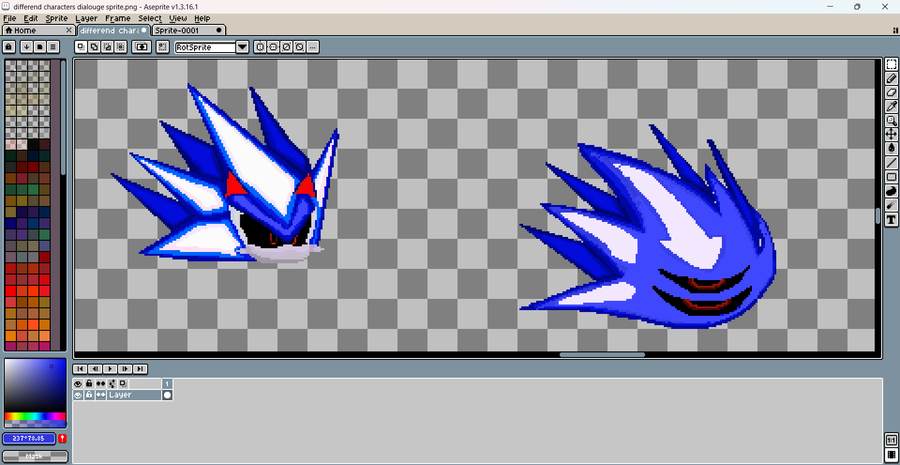Toggle lock for all layers in timeline header
The height and width of the screenshot is (465, 900).
point(90,383)
